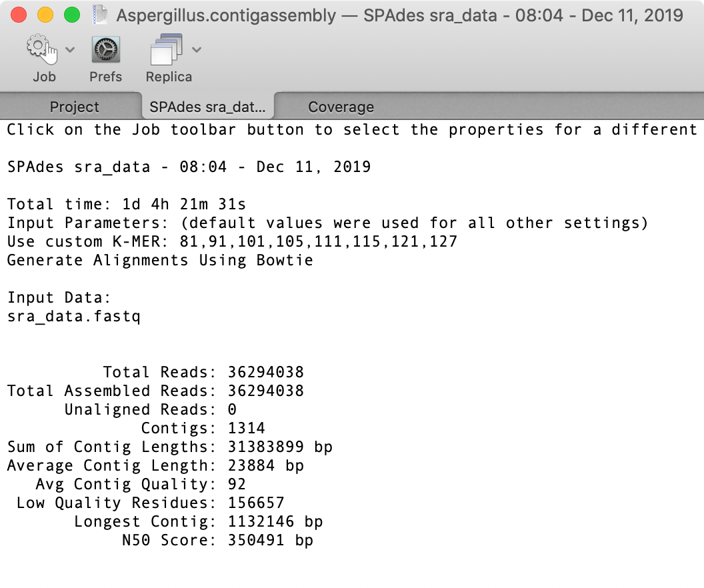Click the custom K-MER values line
This screenshot has height=588, width=704.
pyautogui.click(x=232, y=241)
